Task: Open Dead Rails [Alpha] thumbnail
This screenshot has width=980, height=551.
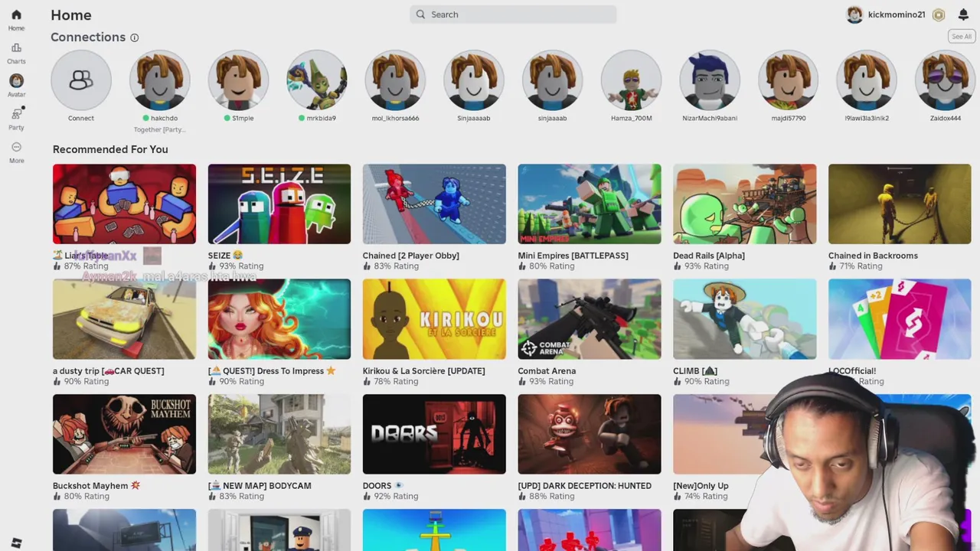Action: [x=745, y=204]
